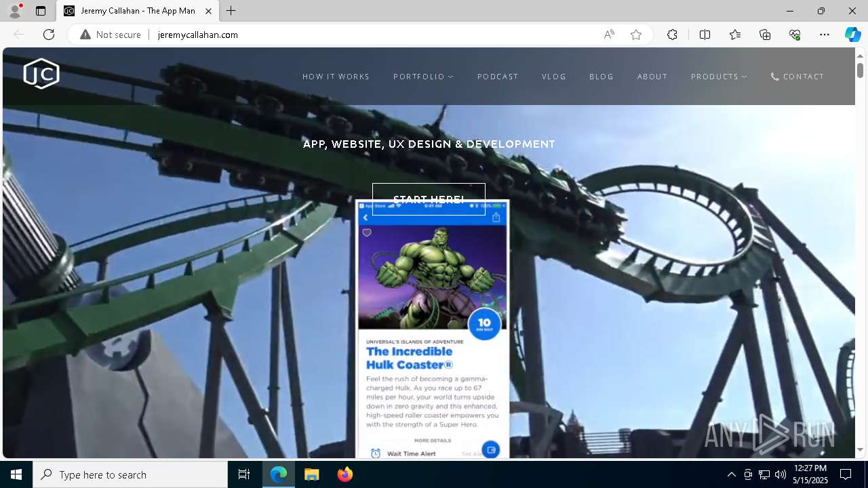Open the Windows Start menu
Image resolution: width=868 pixels, height=488 pixels.
click(16, 474)
